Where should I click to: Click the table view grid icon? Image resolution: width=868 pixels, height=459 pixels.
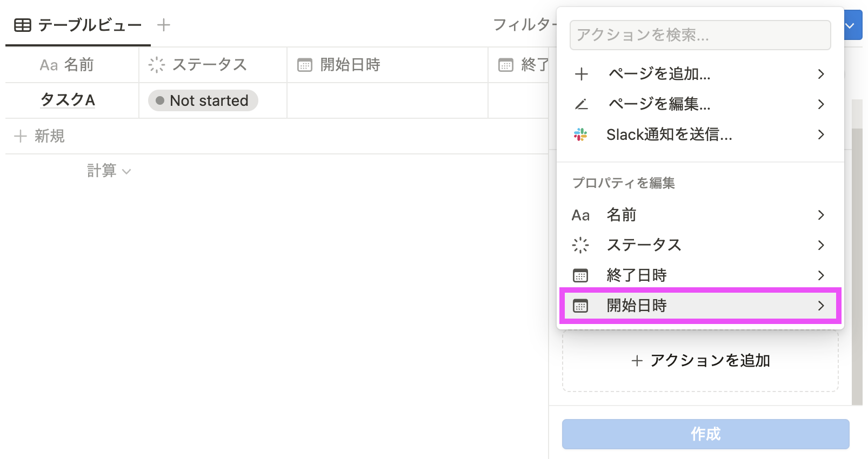click(22, 25)
